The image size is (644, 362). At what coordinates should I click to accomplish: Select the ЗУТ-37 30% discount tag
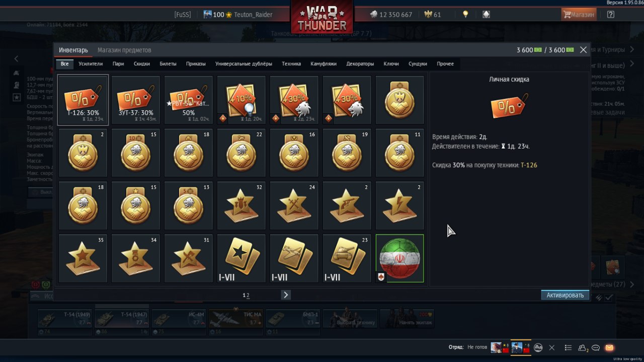(136, 100)
